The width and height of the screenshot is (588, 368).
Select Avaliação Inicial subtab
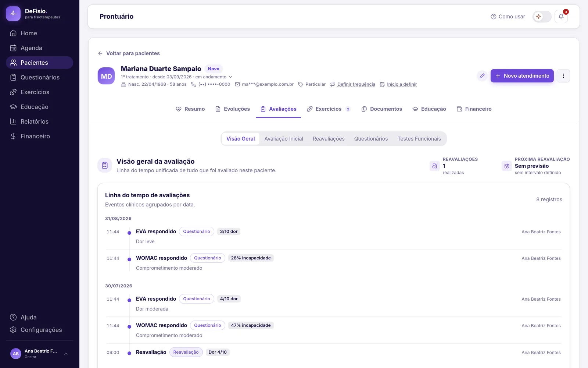[284, 139]
